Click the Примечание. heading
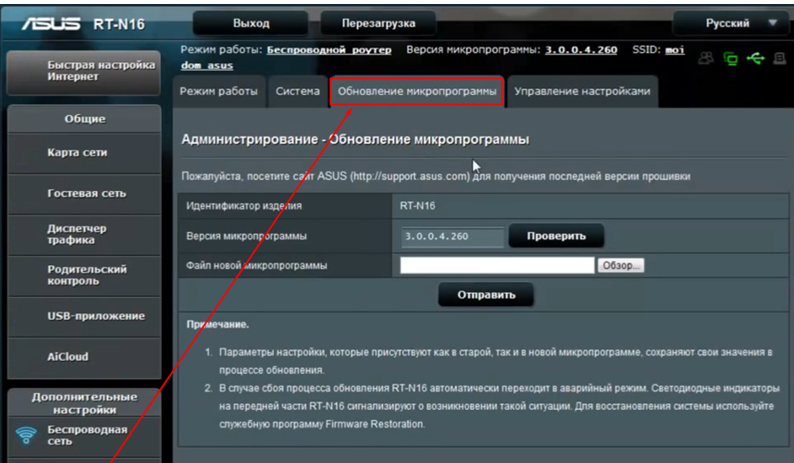The height and width of the screenshot is (463, 794). click(x=218, y=324)
